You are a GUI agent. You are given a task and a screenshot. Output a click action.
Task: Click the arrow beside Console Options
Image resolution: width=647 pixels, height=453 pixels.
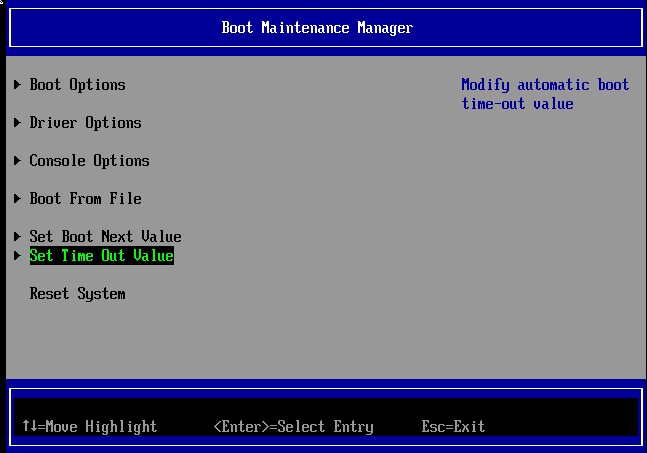coord(17,160)
